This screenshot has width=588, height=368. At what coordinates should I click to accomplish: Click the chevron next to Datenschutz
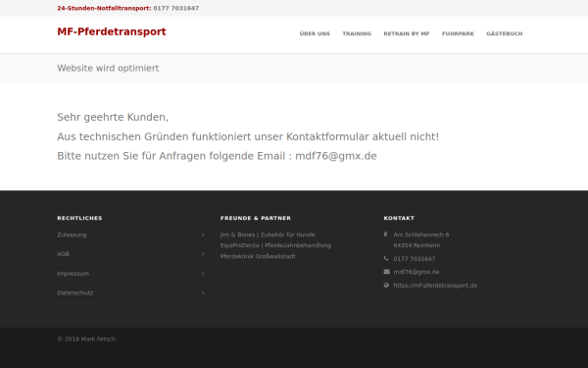tap(203, 292)
